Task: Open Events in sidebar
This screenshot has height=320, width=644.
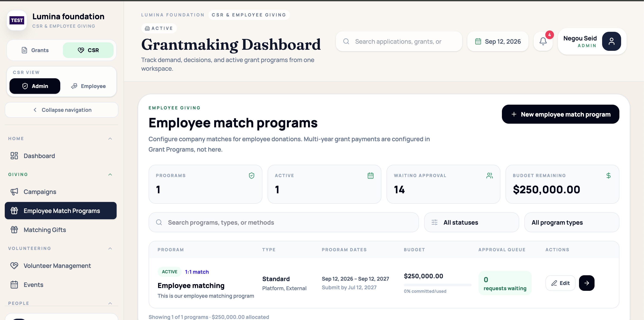Action: pos(61,285)
